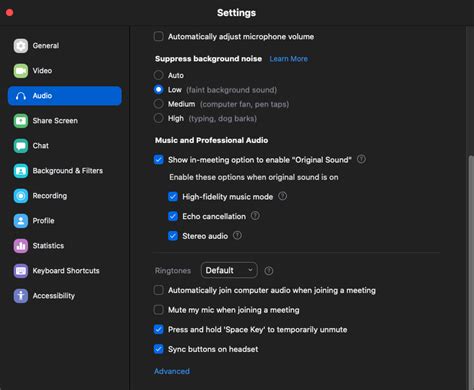The width and height of the screenshot is (474, 390).
Task: Uncheck Sync buttons on headset
Action: point(159,349)
